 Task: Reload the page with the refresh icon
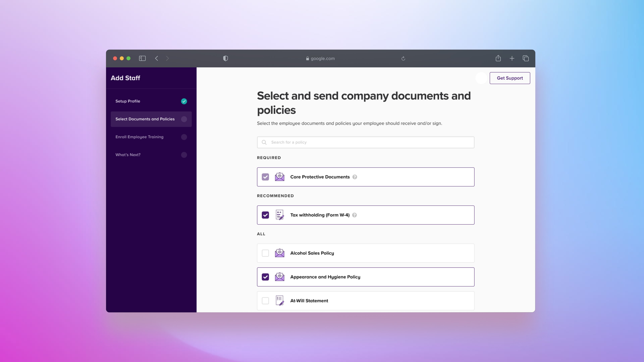403,58
